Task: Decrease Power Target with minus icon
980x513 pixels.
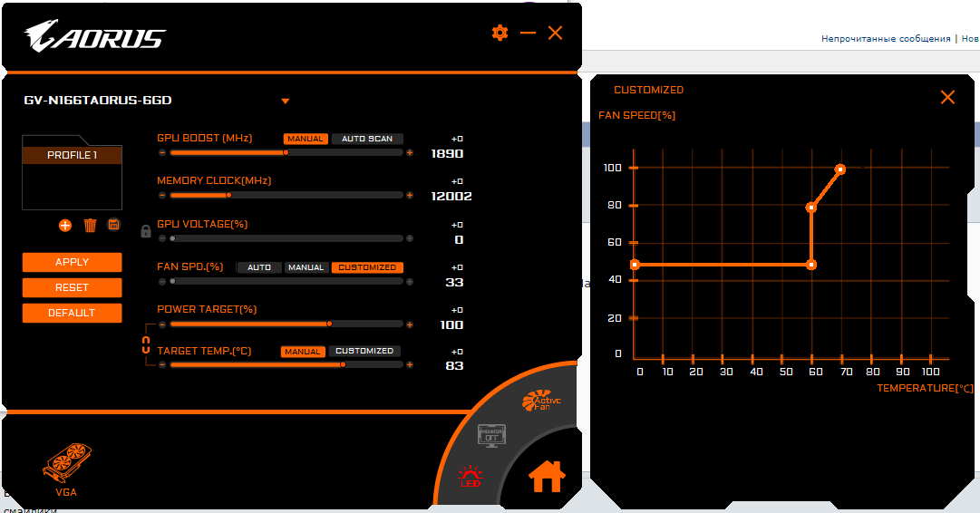Action: (x=162, y=324)
